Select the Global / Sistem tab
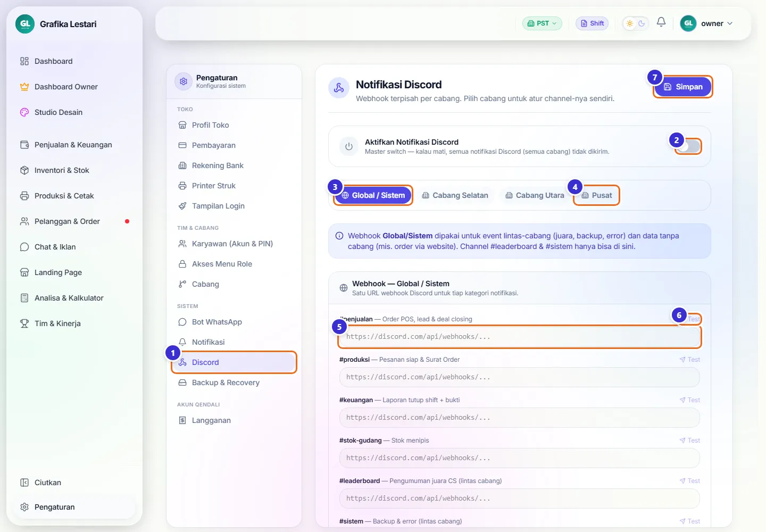Viewport: 766px width, 532px height. tap(373, 195)
